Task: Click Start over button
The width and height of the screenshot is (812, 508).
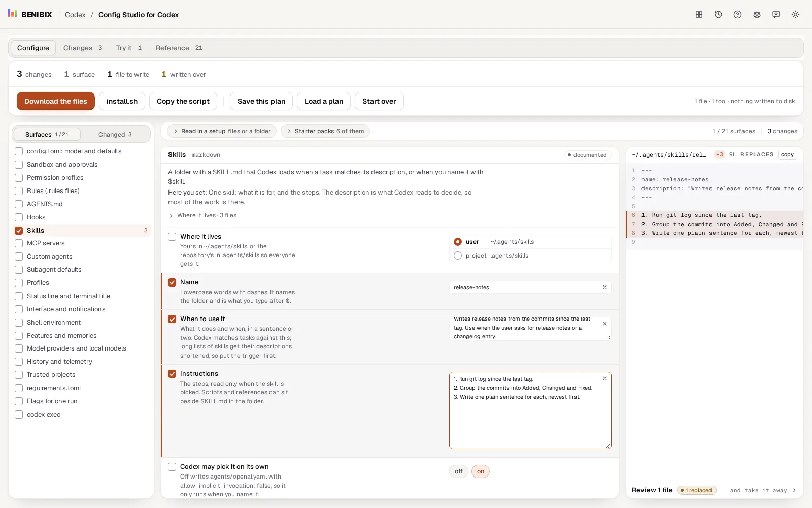Action: point(379,101)
